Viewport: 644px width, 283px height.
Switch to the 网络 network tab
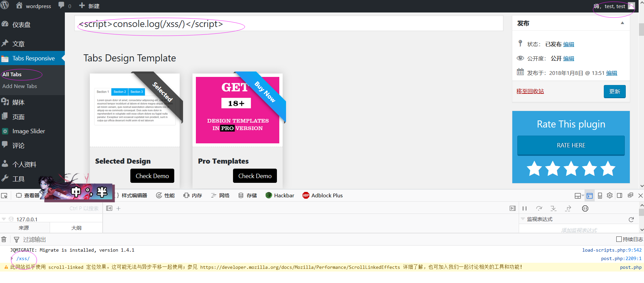coord(220,195)
